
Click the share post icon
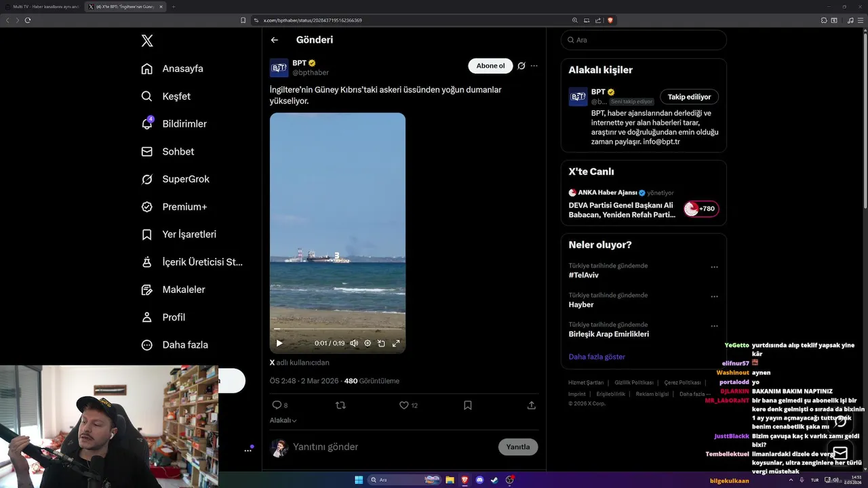[x=532, y=405]
